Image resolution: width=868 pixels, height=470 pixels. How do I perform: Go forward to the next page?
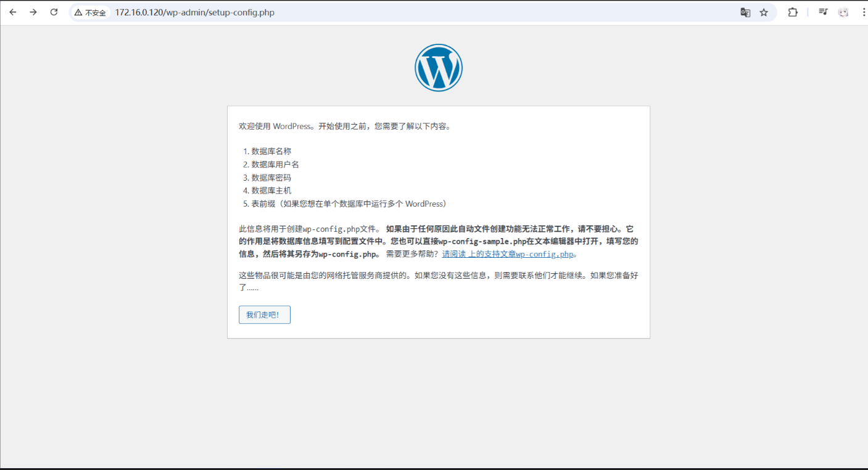33,12
